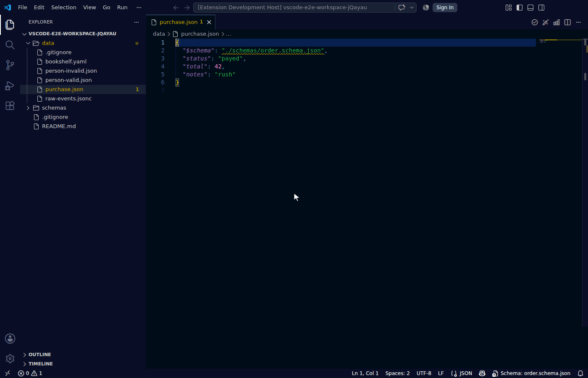Expand the OUTLINE section
The image size is (588, 378).
[x=39, y=354]
